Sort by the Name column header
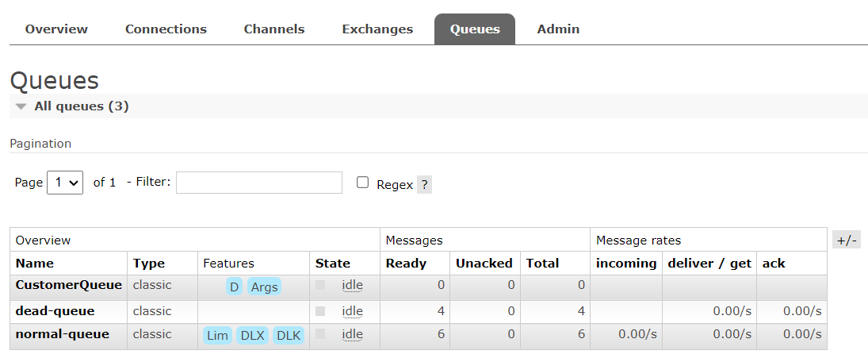868x358 pixels. [x=34, y=264]
